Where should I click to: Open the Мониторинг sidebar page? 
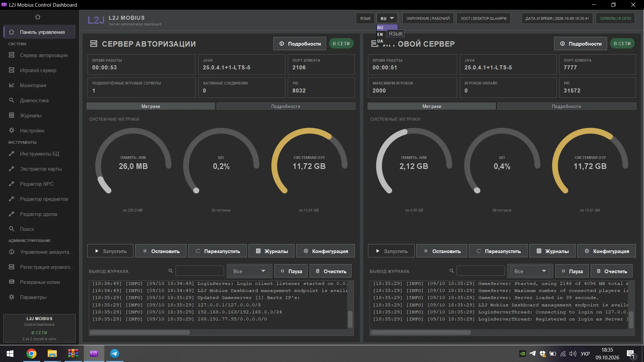tap(40, 85)
